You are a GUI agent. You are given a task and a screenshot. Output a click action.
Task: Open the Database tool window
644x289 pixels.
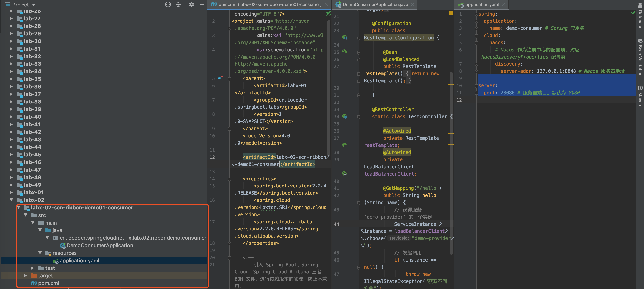[x=640, y=17]
